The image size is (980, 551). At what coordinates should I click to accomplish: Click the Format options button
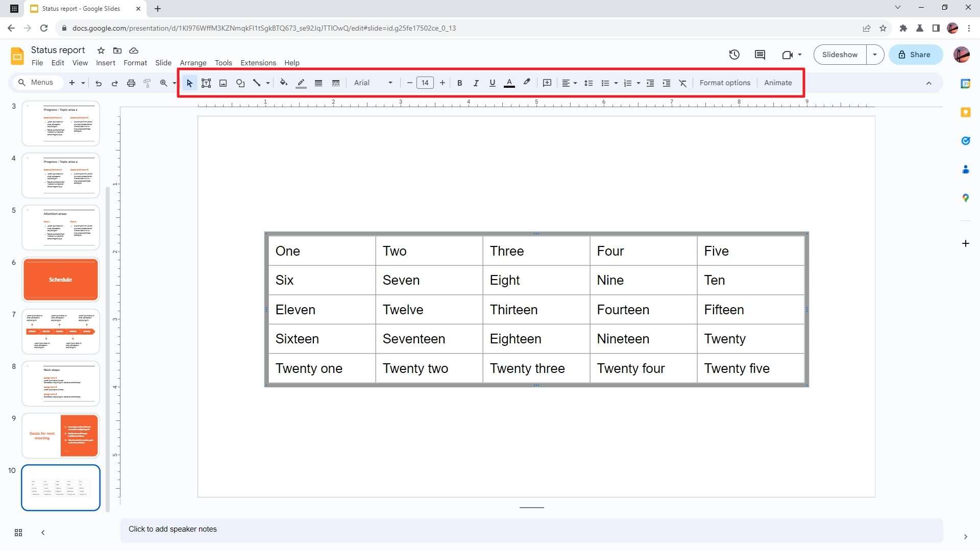pyautogui.click(x=725, y=83)
